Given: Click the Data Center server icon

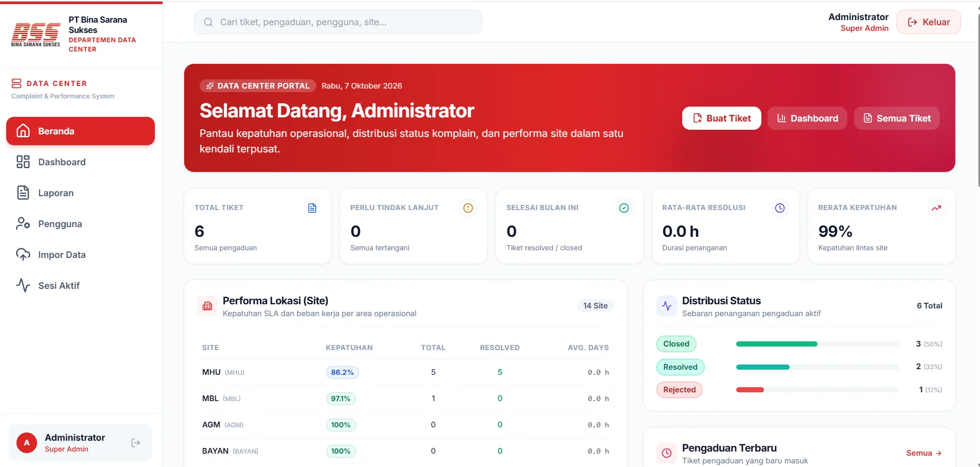Looking at the screenshot, I should click(x=16, y=83).
